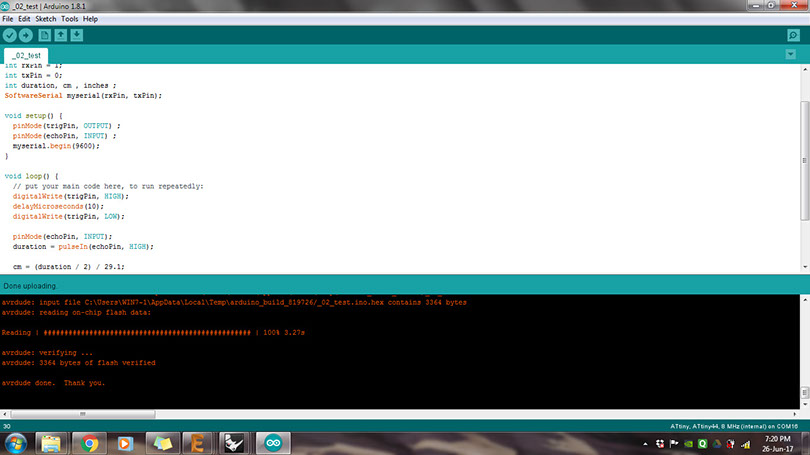
Task: Click the console vertical scroll down arrow
Action: [805, 404]
